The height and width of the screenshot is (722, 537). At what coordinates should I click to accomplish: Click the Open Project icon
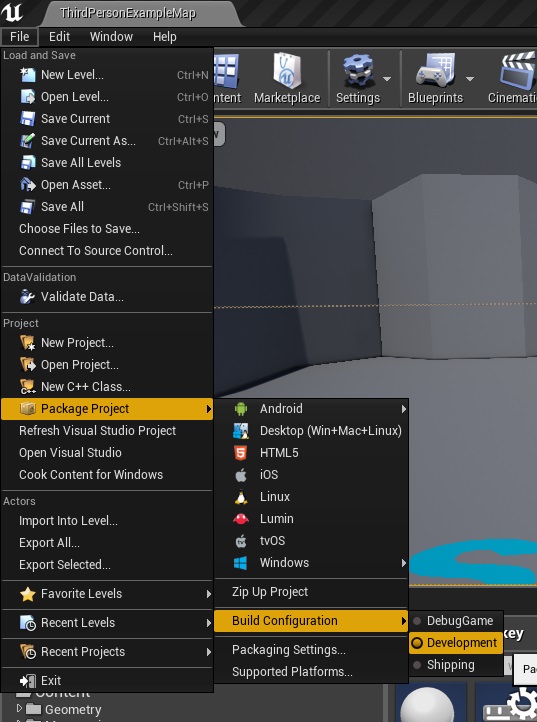click(x=28, y=365)
